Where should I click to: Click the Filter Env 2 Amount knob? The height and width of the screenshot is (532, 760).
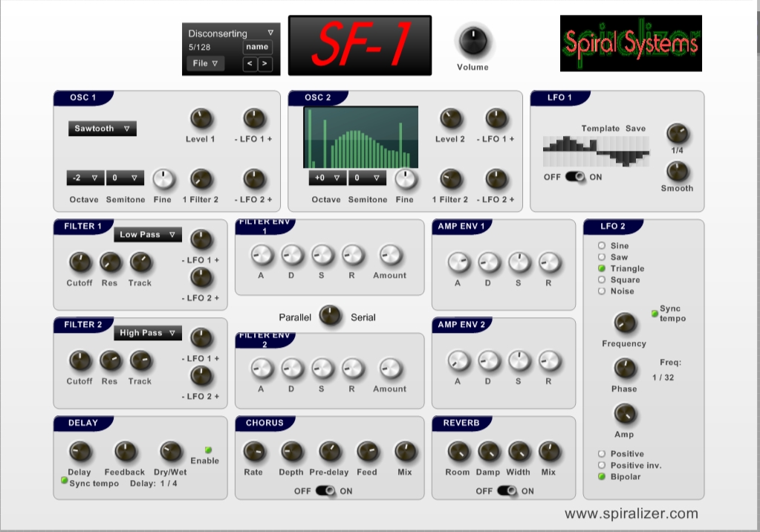[390, 369]
